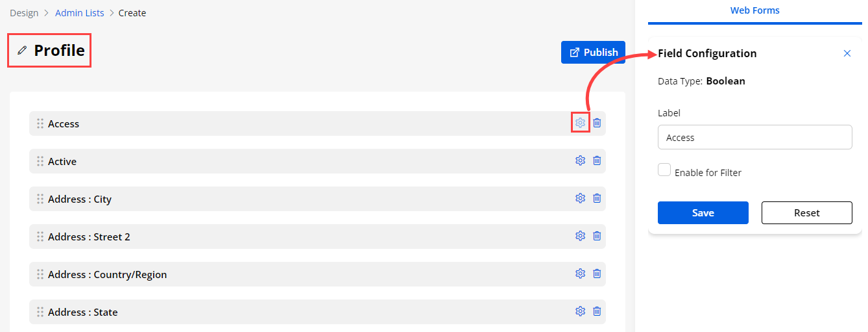868x332 pixels.
Task: Click the Label text input
Action: click(754, 138)
